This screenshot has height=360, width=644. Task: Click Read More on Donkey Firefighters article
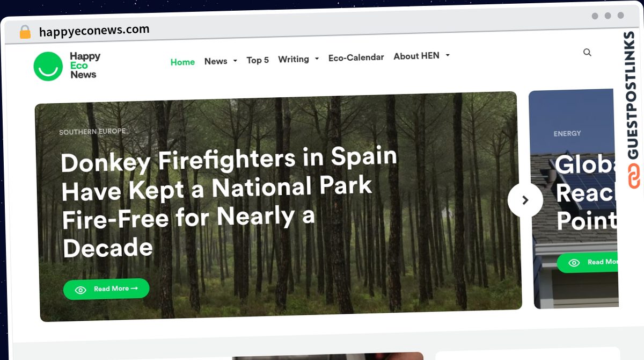[106, 289]
